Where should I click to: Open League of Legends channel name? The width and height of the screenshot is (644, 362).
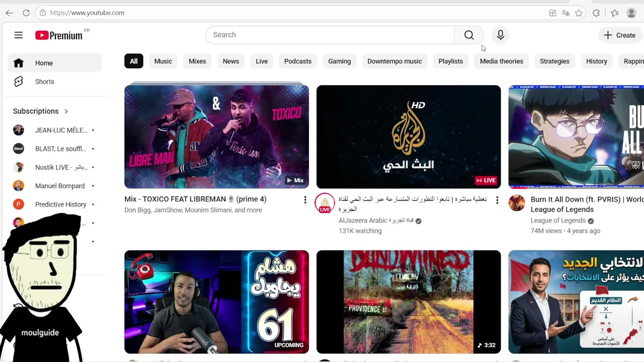tap(558, 220)
